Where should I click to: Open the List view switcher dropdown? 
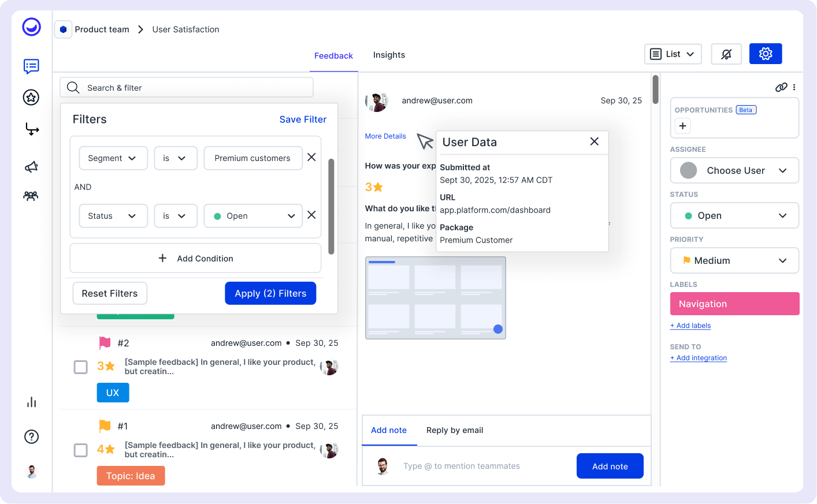click(673, 54)
